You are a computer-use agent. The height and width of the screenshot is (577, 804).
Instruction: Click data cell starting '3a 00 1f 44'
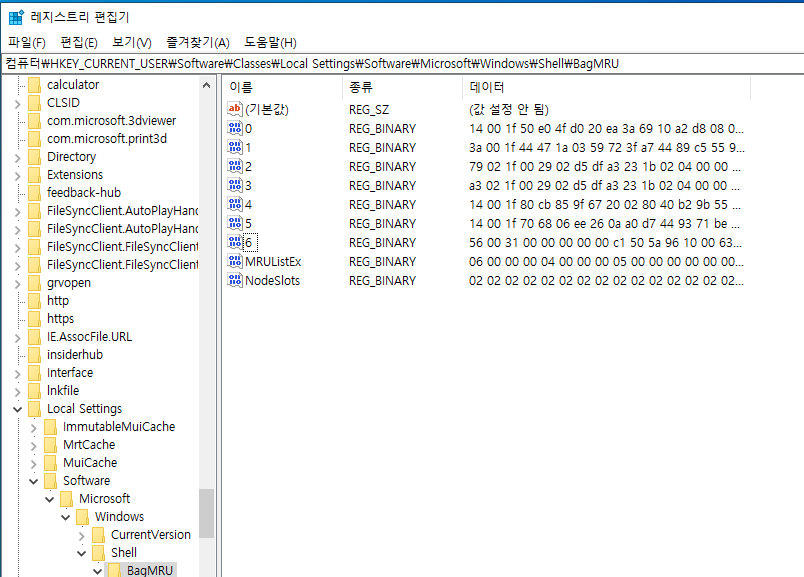pos(607,148)
